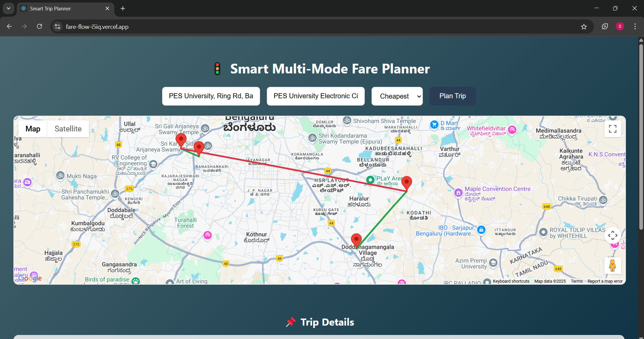Toggle fullscreen map view

point(613,129)
